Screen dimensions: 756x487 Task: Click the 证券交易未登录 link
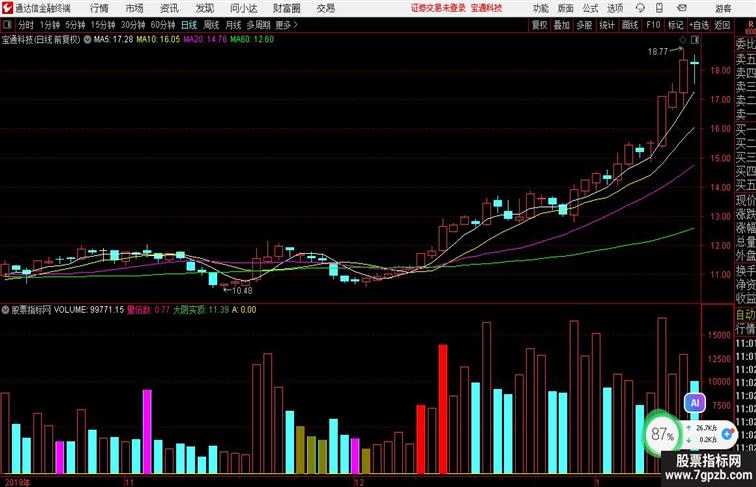coord(438,8)
